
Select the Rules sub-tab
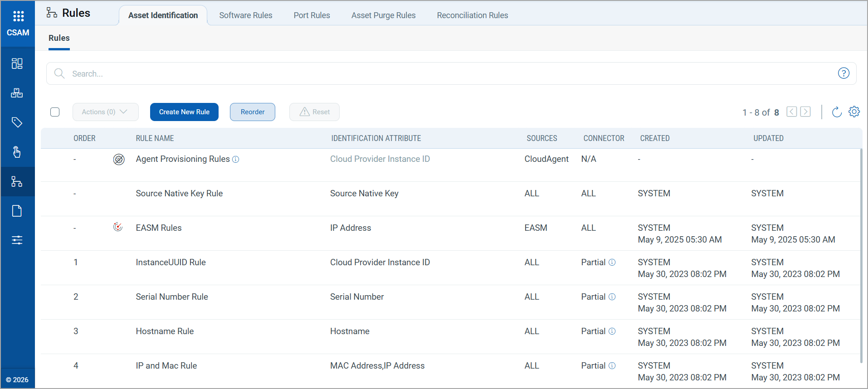(59, 38)
